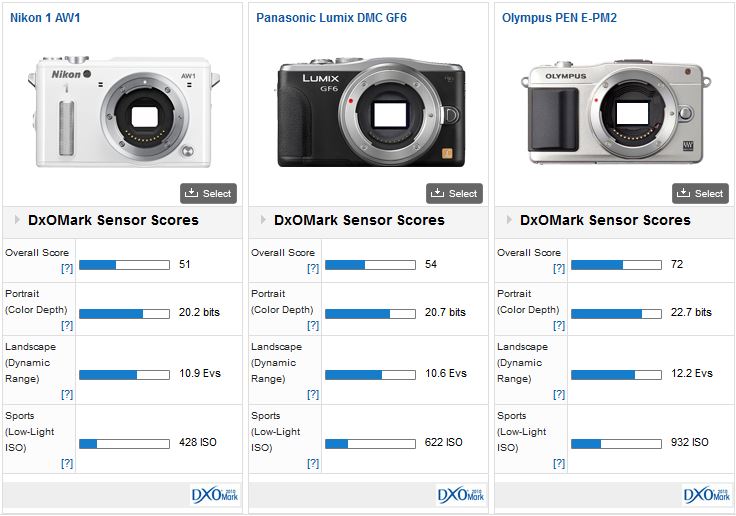This screenshot has height=516, width=736.
Task: Select the '12.2 Evs' value text
Action: pos(691,373)
